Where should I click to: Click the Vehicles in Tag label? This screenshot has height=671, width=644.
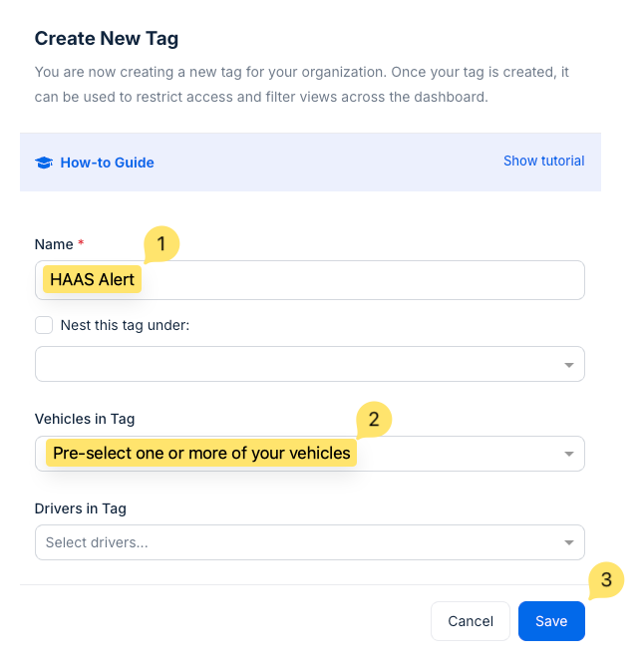pyautogui.click(x=85, y=419)
